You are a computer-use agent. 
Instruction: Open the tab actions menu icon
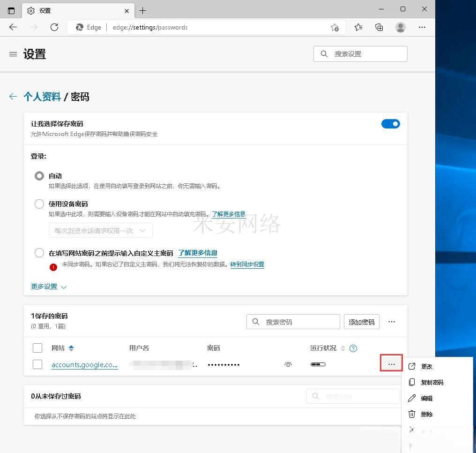coord(11,11)
